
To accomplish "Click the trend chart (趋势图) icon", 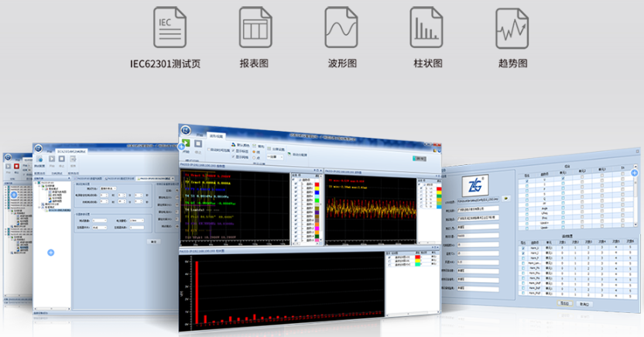I will [512, 29].
